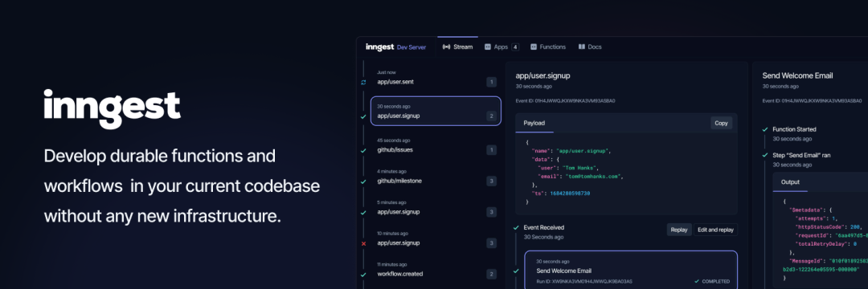Click the count badge on github/issues row

coord(491,150)
